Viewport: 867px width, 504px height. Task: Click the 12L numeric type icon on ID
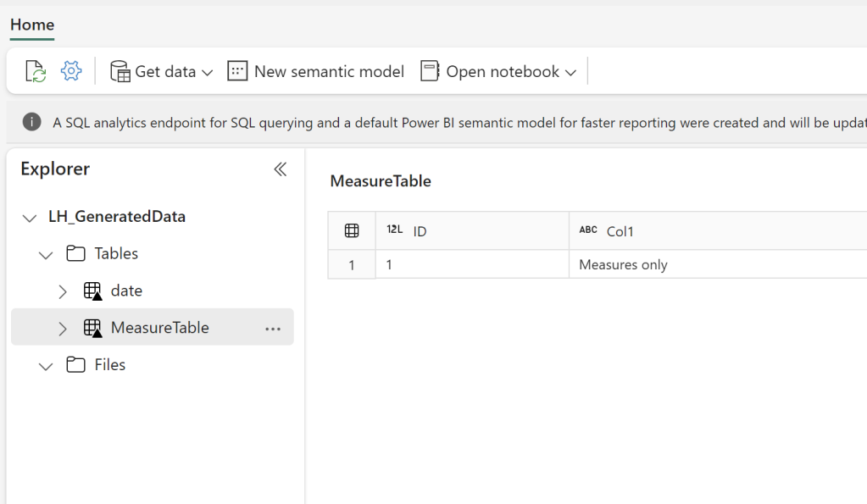click(396, 230)
